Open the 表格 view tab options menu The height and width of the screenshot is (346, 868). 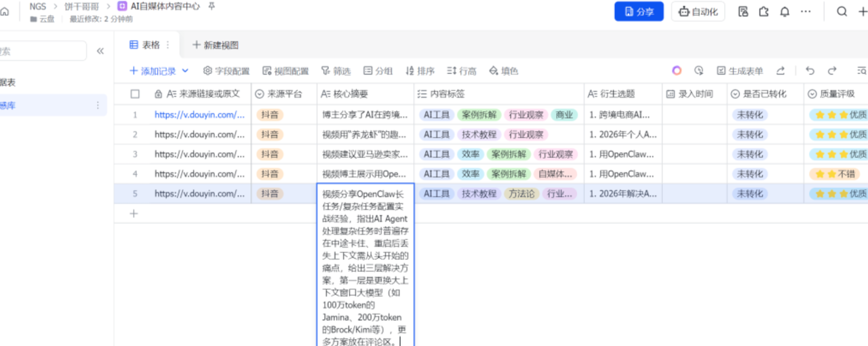(168, 45)
